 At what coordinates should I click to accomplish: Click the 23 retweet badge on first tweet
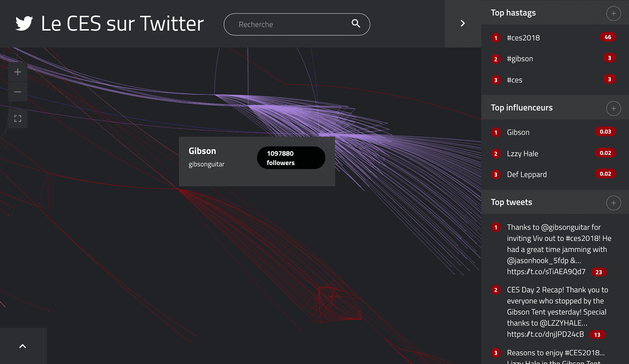(599, 272)
